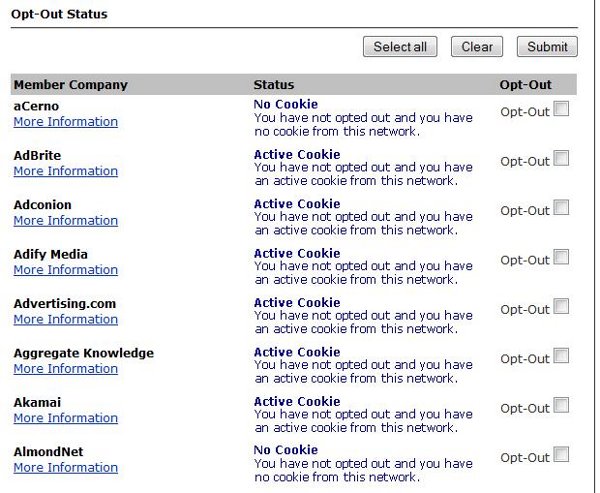Click Advertising.com's Active Cookie status
The width and height of the screenshot is (600, 493).
pyautogui.click(x=297, y=302)
